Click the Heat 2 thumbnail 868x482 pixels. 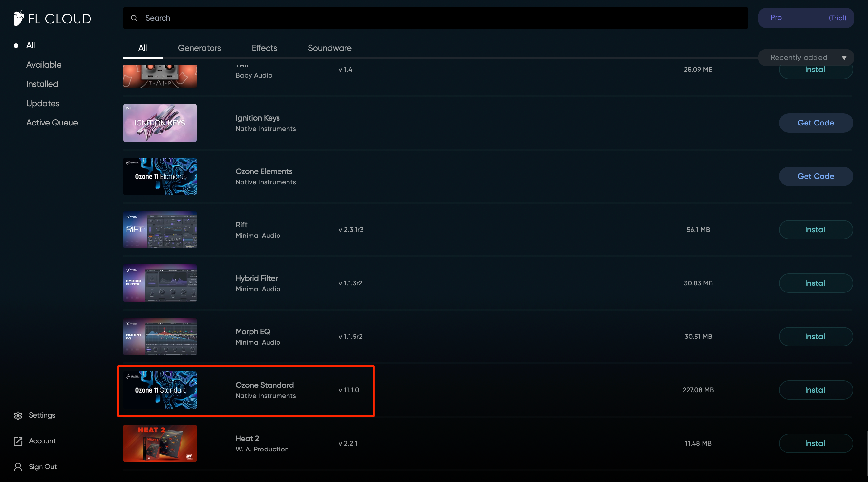[160, 444]
